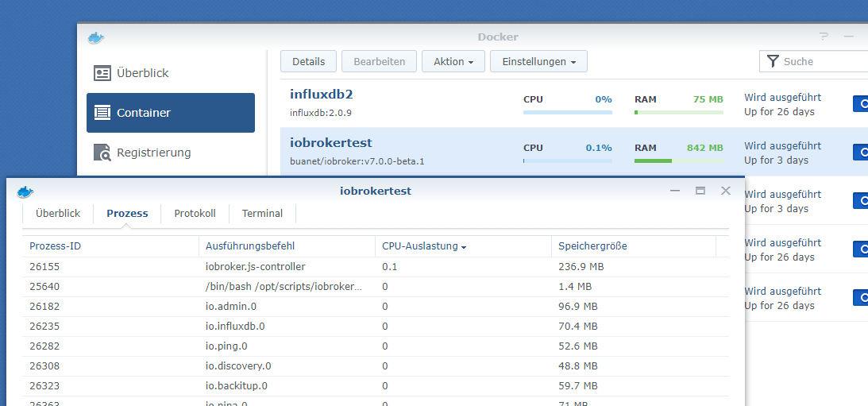Screen dimensions: 868x406
Task: Select the /bin/bash /opt/scripts/iobroker process row
Action: click(x=376, y=287)
